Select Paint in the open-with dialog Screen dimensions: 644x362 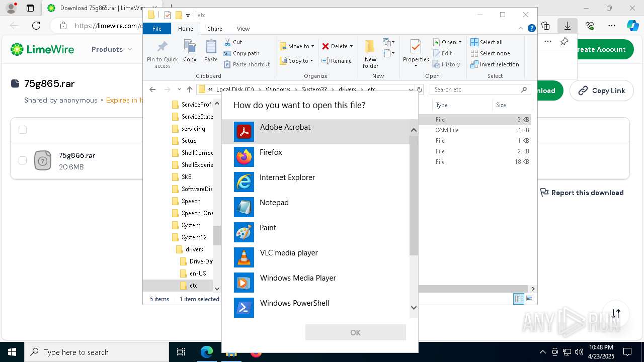pyautogui.click(x=315, y=232)
